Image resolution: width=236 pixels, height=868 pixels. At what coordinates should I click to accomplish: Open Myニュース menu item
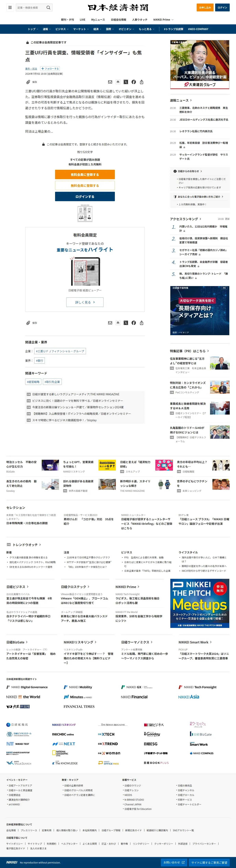(x=98, y=19)
